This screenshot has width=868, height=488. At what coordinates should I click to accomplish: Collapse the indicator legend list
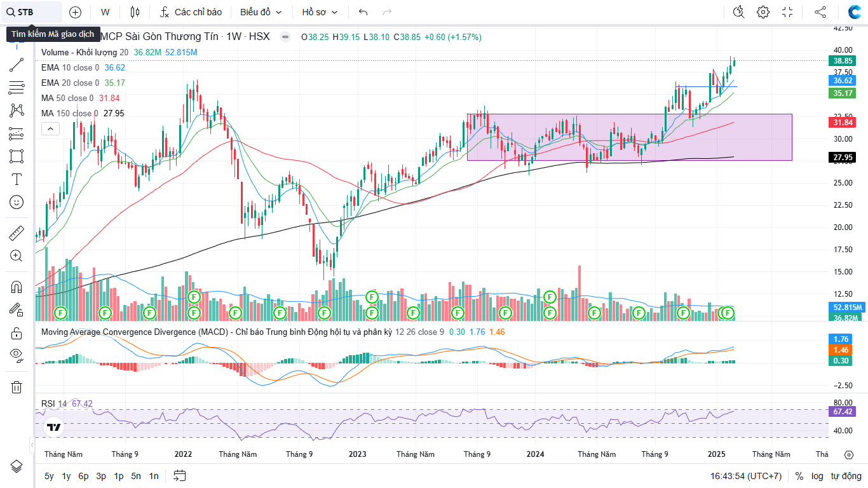point(50,129)
